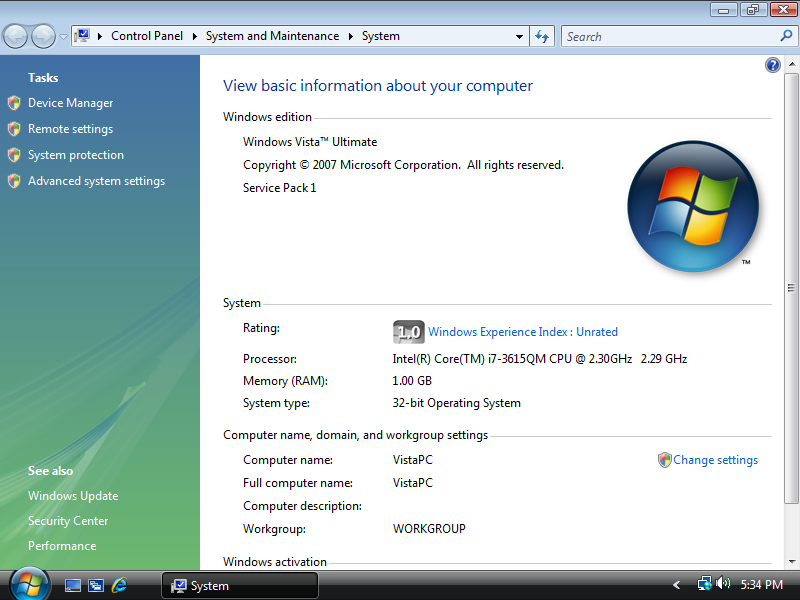This screenshot has height=600, width=800.
Task: Open Advanced system settings link
Action: (x=96, y=181)
